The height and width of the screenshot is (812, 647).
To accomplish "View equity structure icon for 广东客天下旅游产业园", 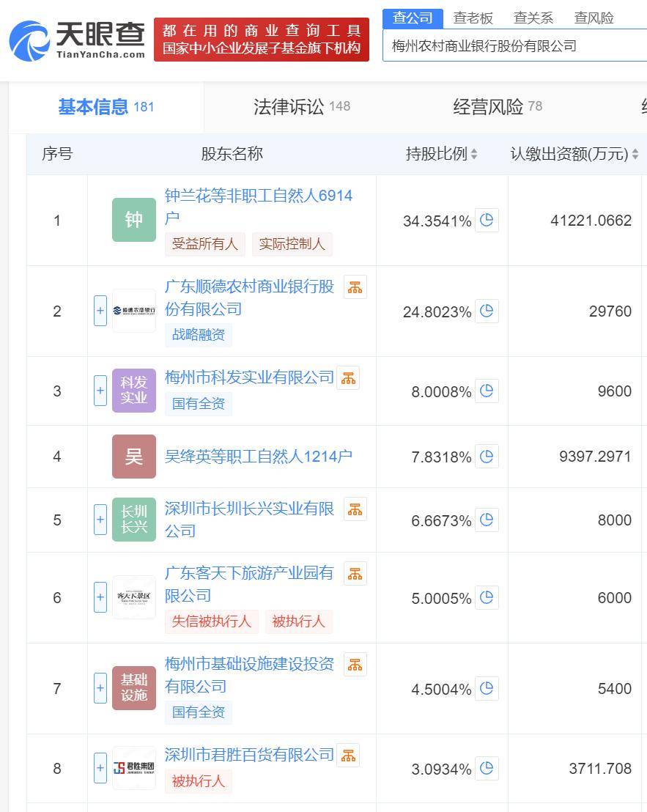I will point(355,574).
